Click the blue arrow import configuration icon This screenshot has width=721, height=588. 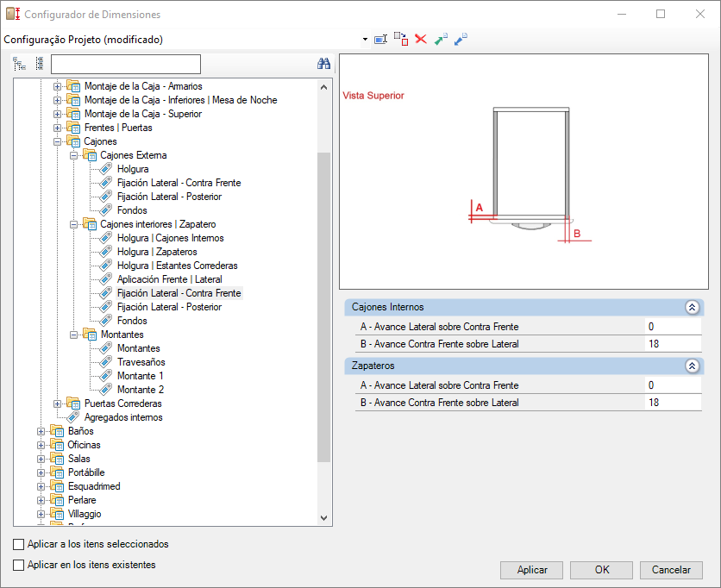pos(461,40)
